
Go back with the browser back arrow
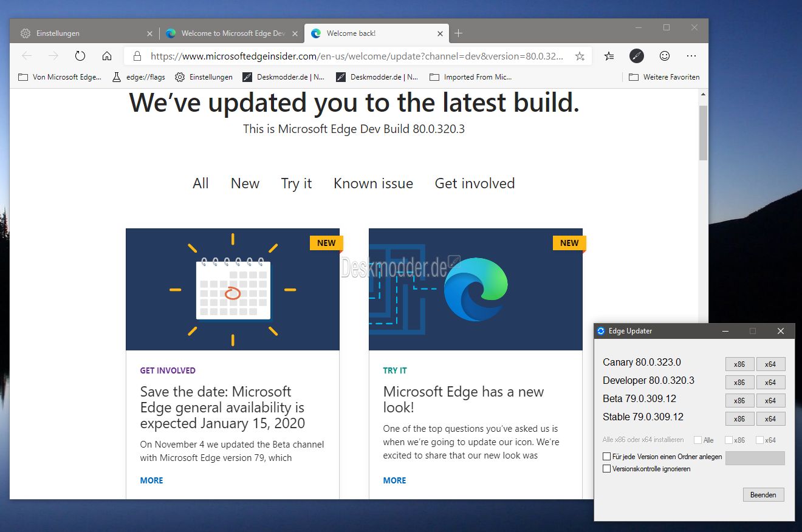click(x=27, y=56)
